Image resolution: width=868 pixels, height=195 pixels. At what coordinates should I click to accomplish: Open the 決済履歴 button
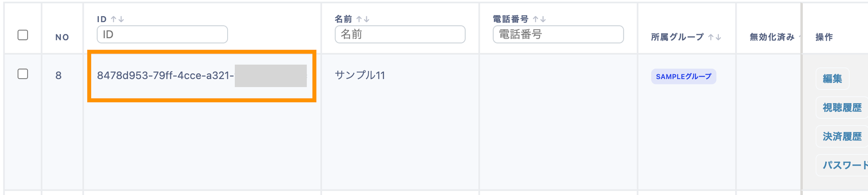(842, 136)
